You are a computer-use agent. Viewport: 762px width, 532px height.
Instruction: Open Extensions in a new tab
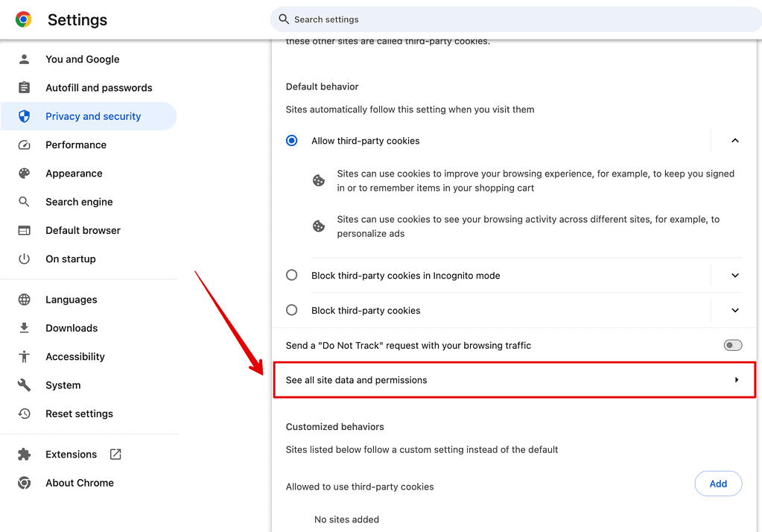point(115,453)
